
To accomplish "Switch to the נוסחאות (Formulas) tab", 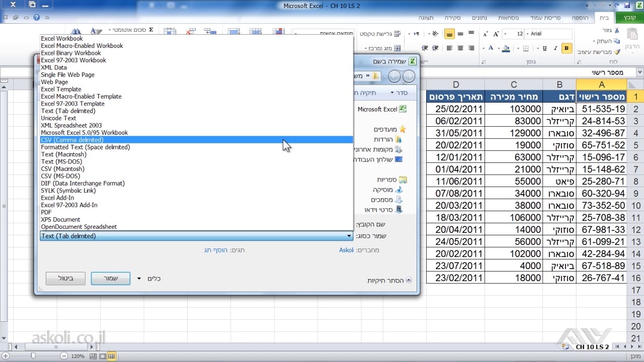I will click(x=509, y=18).
